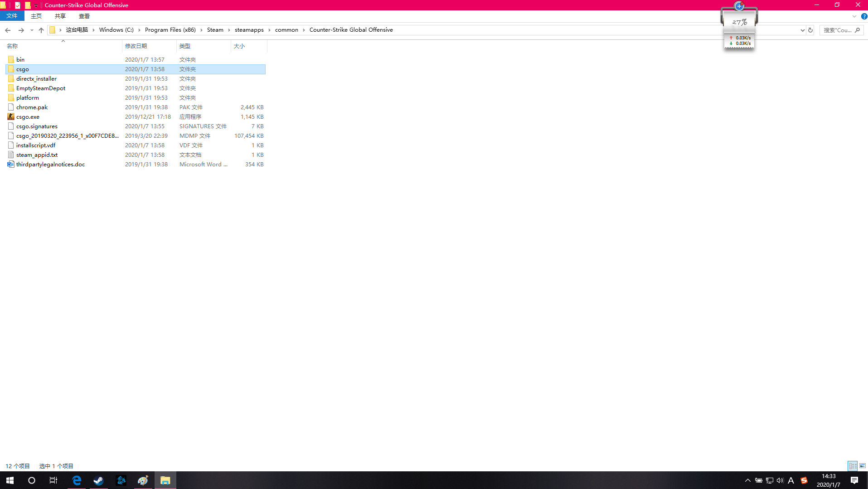The width and height of the screenshot is (868, 489).
Task: Open Steam from the taskbar
Action: pyautogui.click(x=99, y=480)
